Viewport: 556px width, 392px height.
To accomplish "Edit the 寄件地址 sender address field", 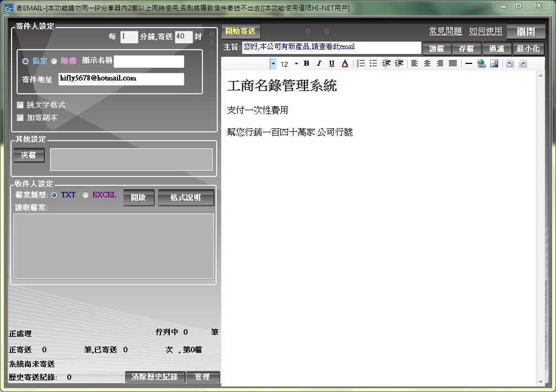I will click(x=121, y=79).
